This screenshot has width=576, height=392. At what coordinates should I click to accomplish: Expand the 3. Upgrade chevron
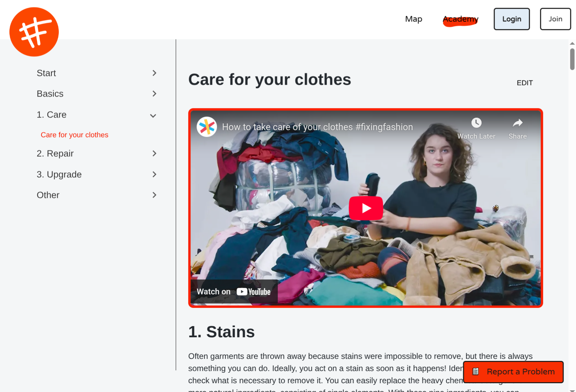[x=154, y=174]
